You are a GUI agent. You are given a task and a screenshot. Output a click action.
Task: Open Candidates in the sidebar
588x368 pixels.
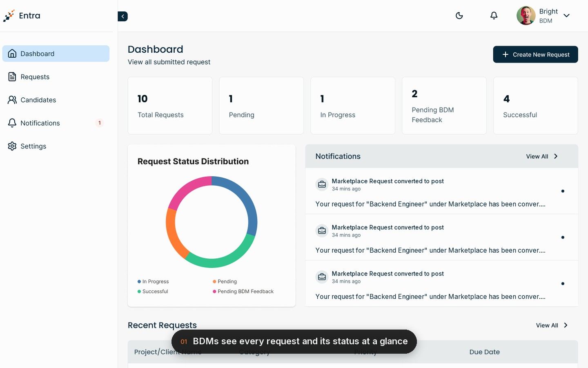coord(56,100)
